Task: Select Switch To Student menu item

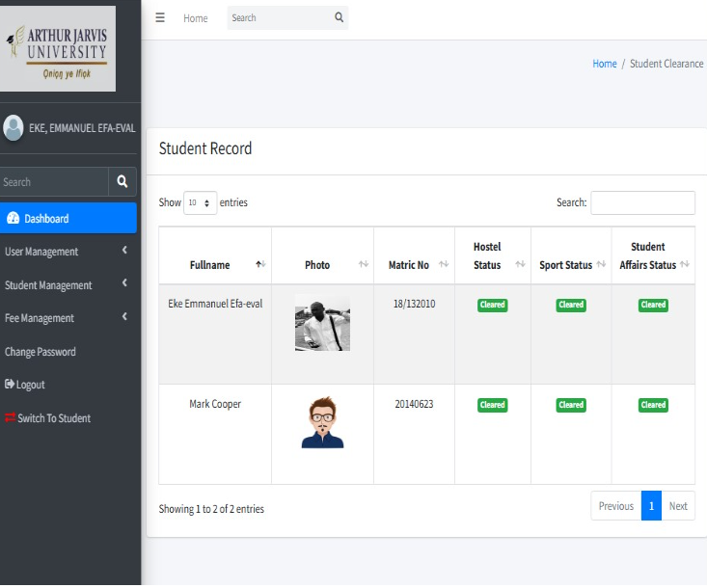Action: 68,418
